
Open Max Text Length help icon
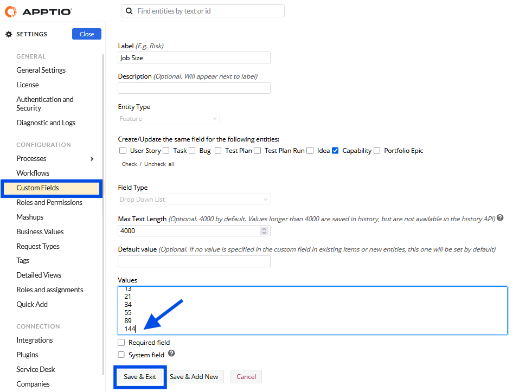tap(500, 218)
